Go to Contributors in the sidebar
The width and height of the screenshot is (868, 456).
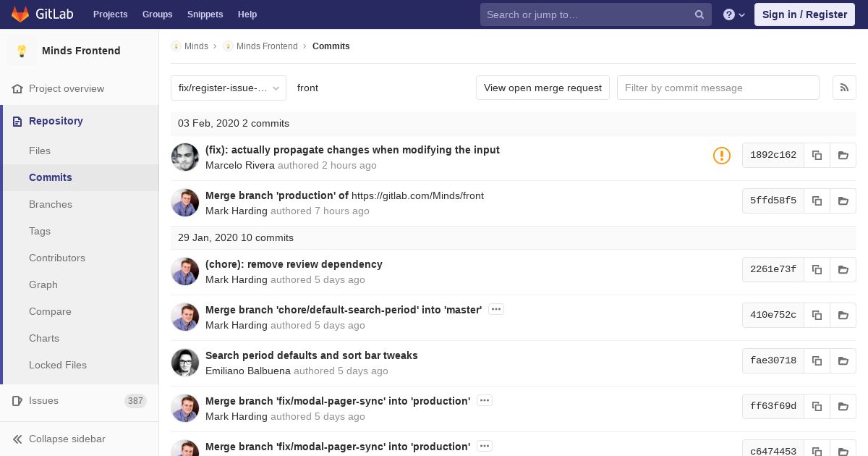[57, 258]
